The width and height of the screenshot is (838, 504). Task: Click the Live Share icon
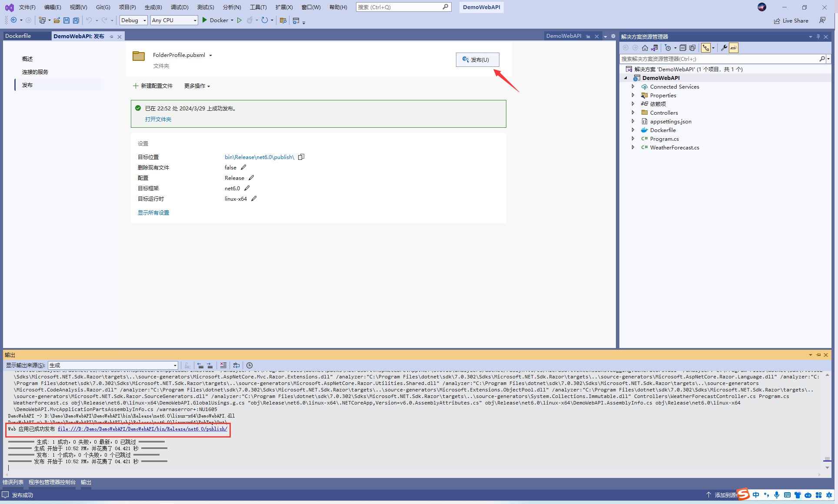[x=777, y=21]
